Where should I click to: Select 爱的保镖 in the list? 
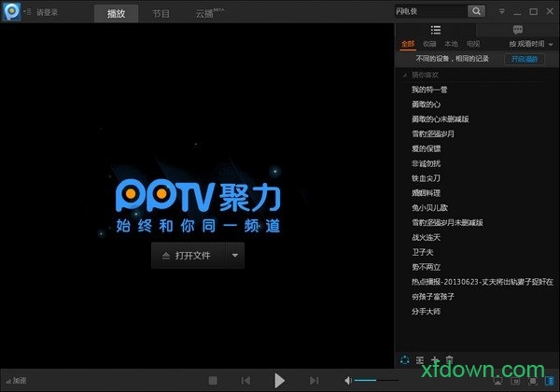[427, 148]
